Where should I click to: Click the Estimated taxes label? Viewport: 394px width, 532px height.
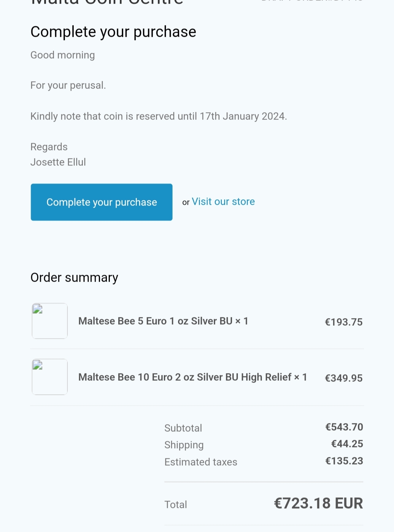pos(201,462)
